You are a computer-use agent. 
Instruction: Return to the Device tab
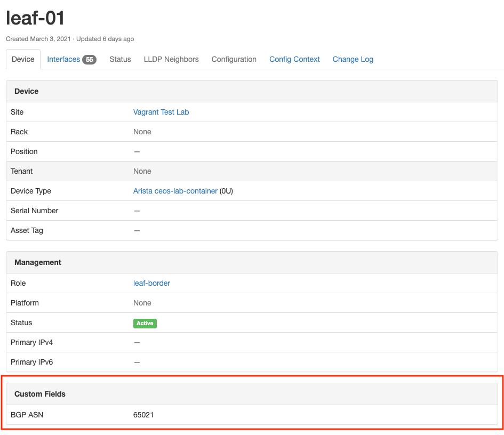23,59
